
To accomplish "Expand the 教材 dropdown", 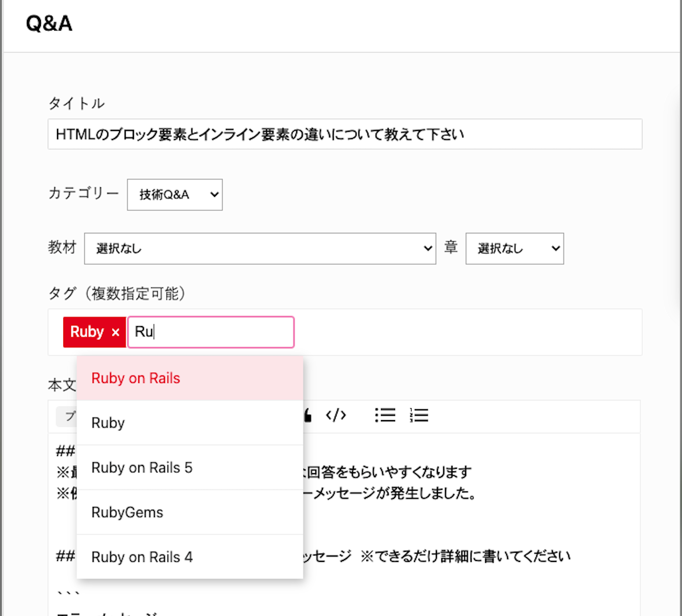I will click(260, 249).
